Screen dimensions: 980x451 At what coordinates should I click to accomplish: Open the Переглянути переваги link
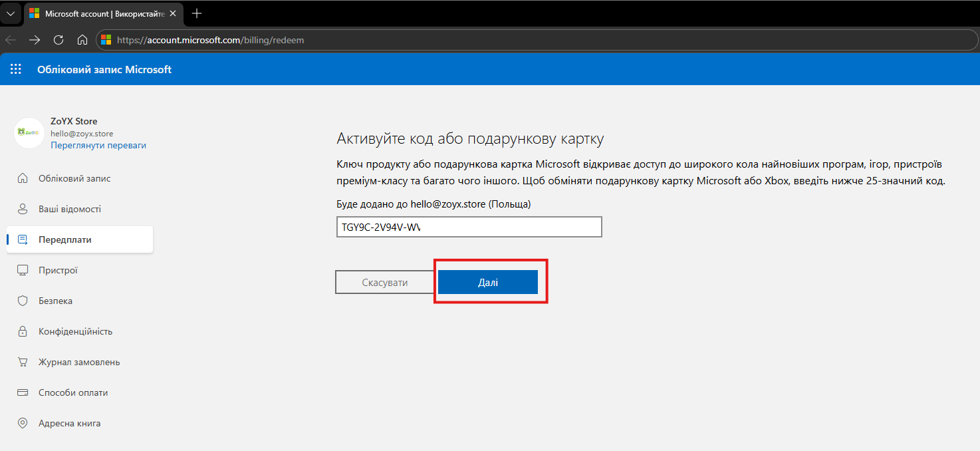[98, 145]
